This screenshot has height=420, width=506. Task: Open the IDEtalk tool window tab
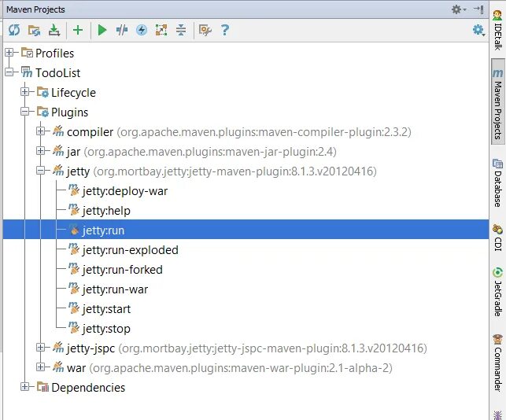[498, 30]
